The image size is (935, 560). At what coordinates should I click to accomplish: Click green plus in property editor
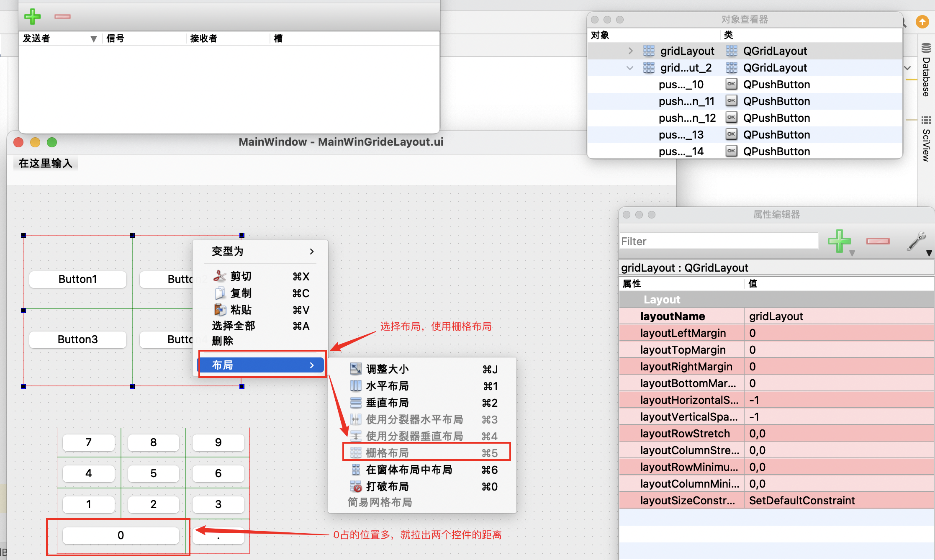coord(839,241)
